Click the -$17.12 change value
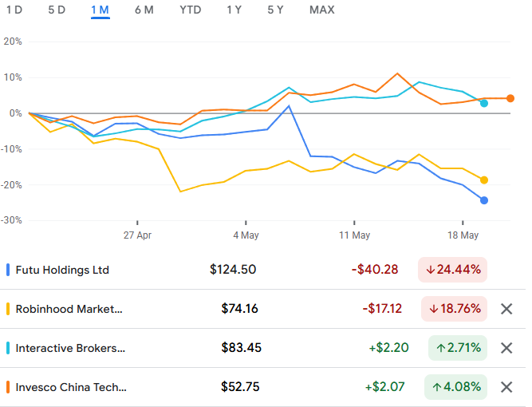 382,309
